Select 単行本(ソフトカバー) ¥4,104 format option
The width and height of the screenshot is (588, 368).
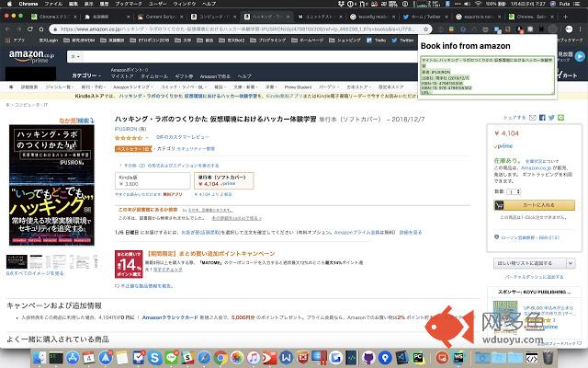[224, 180]
